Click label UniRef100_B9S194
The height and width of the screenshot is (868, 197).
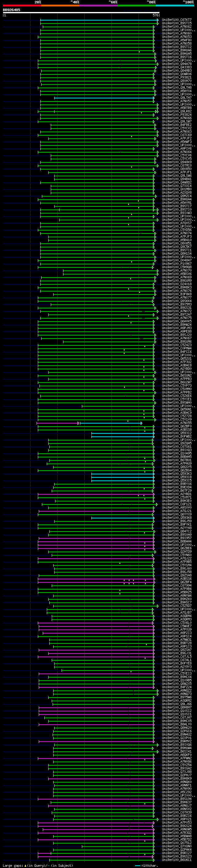(x=177, y=799)
